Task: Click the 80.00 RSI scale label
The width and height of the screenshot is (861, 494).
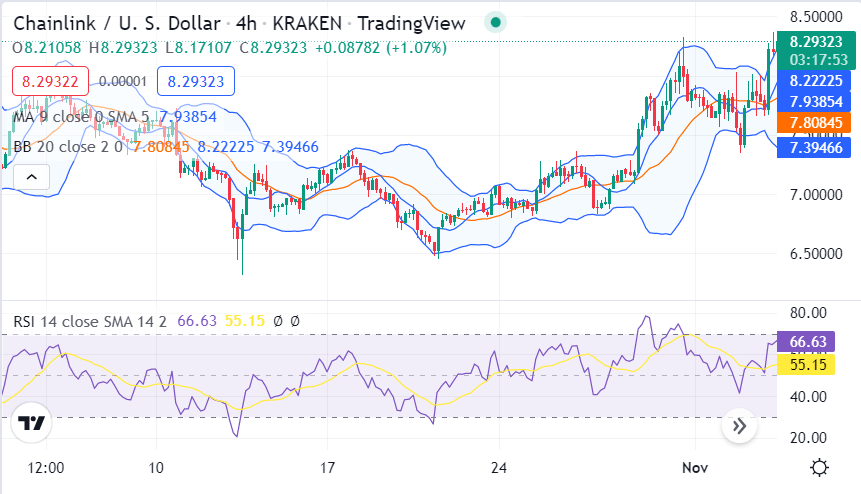Action: [808, 313]
